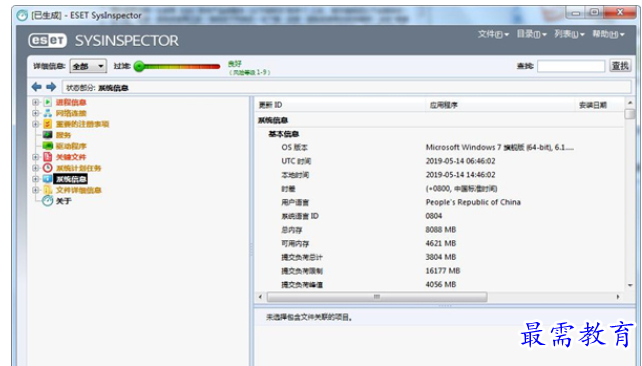Expand the 系统信息 tree node
This screenshot has width=642, height=366.
coord(36,179)
